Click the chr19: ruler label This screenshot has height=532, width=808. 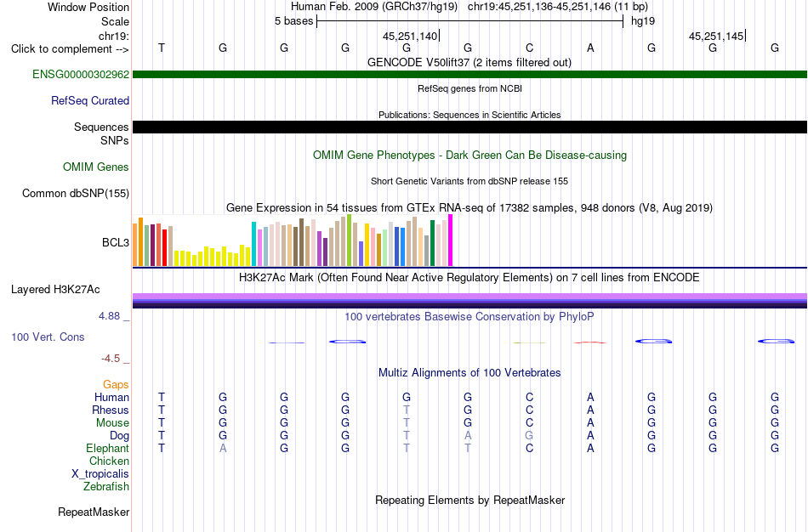(113, 36)
